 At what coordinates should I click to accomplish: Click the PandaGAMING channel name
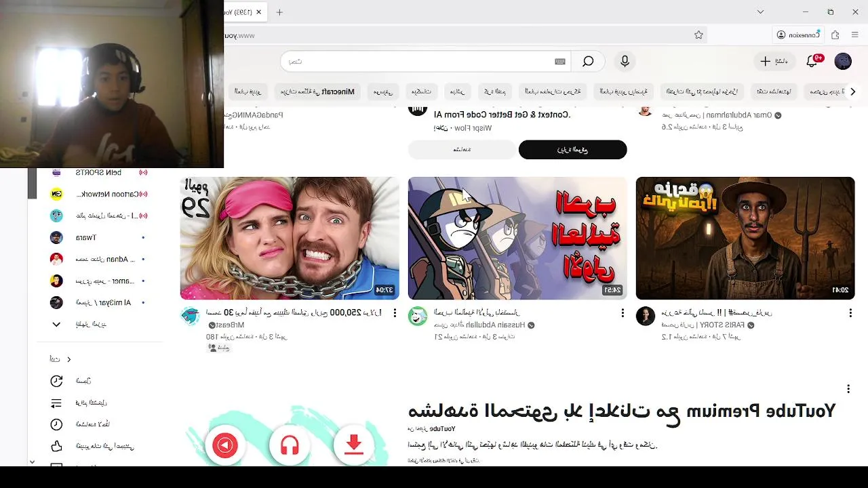253,115
